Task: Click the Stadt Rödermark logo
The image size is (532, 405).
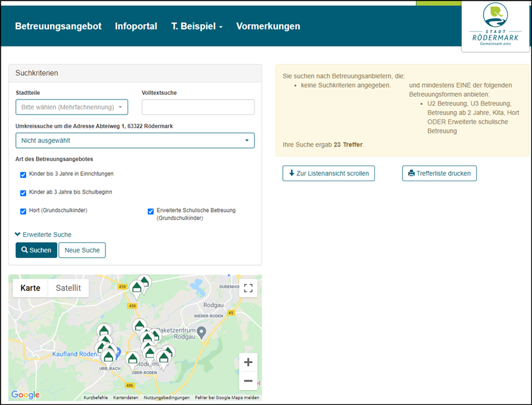Action: coord(495,25)
